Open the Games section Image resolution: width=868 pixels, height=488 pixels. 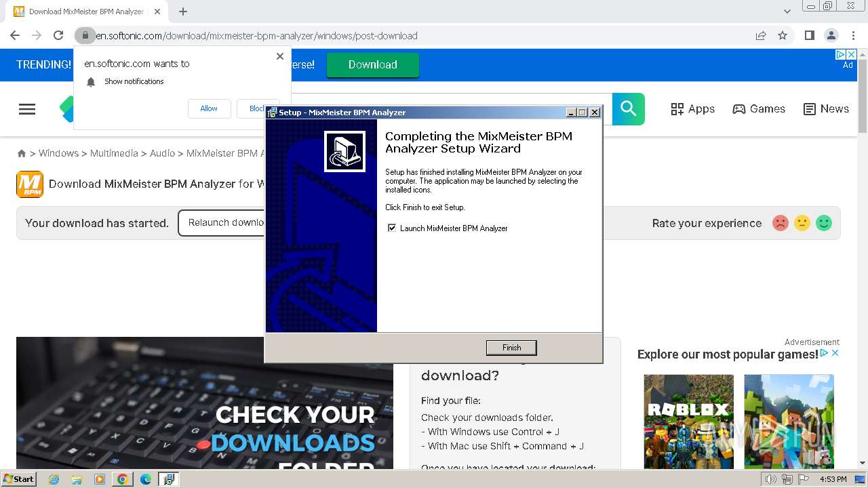[x=759, y=108]
